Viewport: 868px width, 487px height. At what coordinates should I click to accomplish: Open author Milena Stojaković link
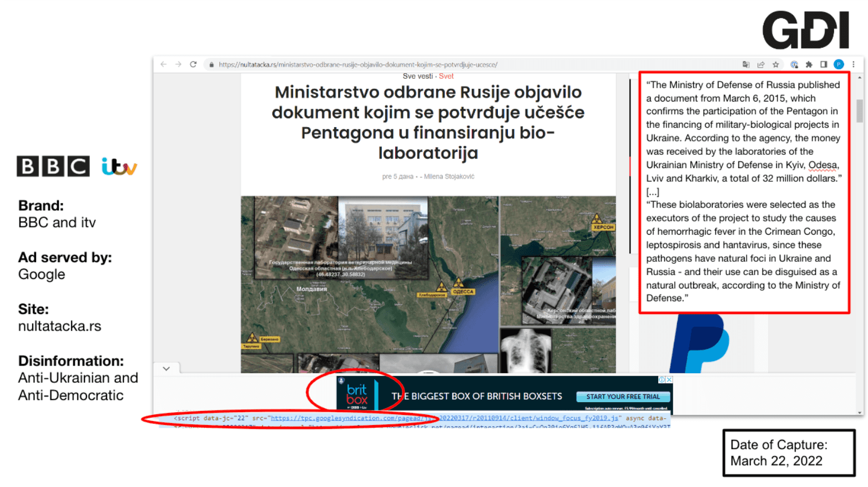[449, 176]
